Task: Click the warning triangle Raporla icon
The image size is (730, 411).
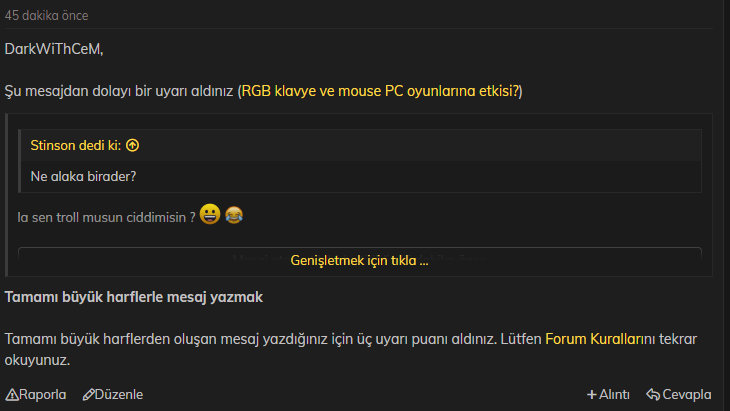Action: 12,395
